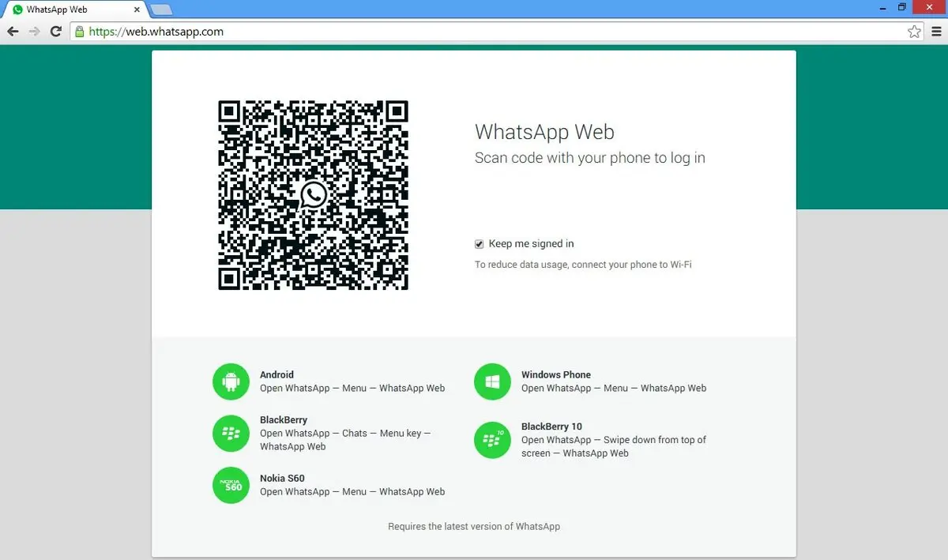Open the Chrome hamburger menu
Screen dimensions: 948x560
936,32
